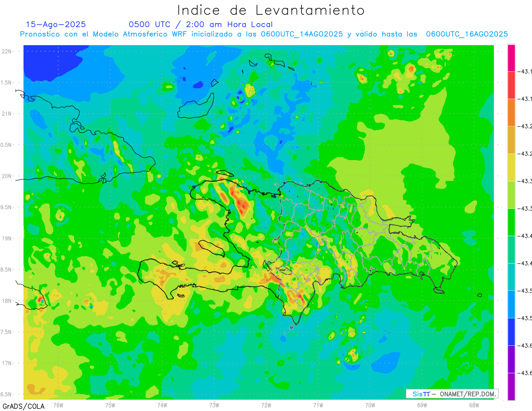Click "0500 UTC / 2:00 am Hora Local"

200,24
